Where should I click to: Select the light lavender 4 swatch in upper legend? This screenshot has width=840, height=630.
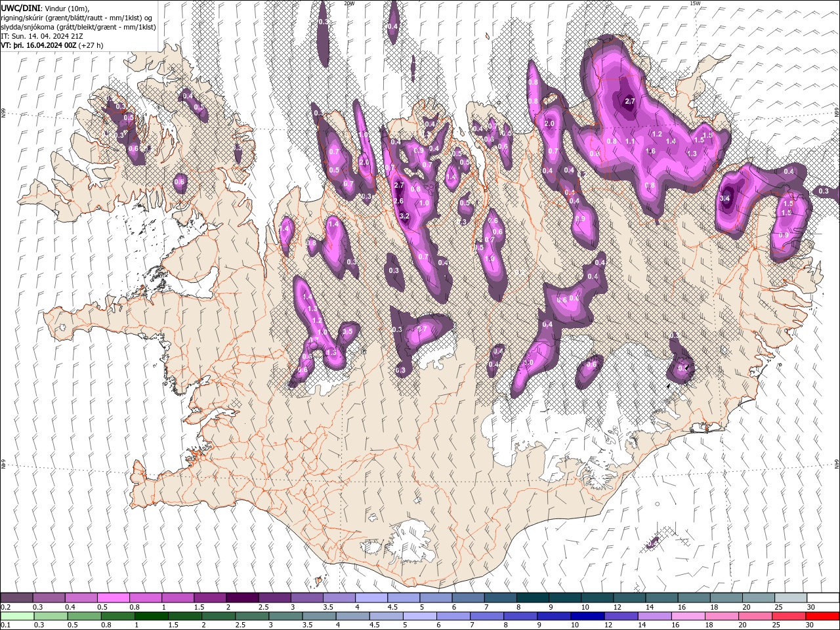371,597
